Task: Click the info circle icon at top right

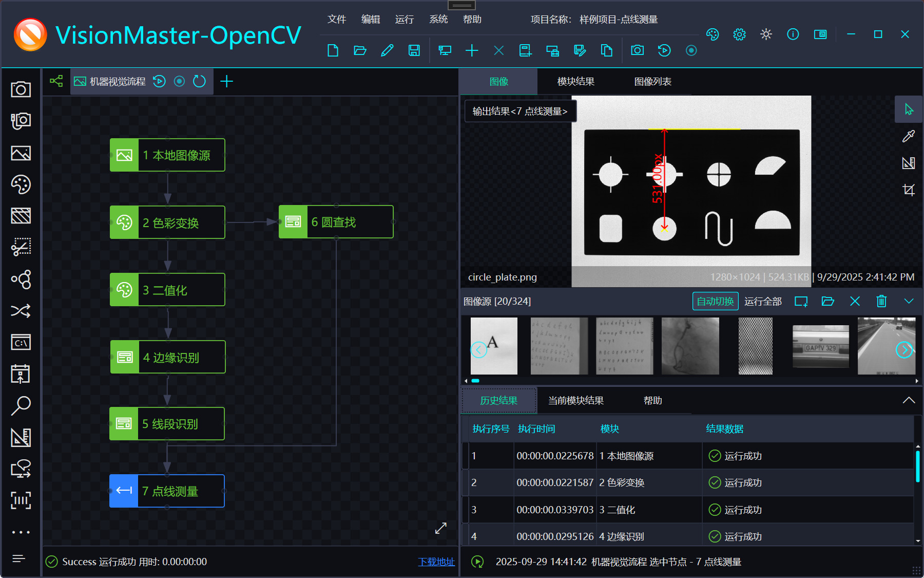Action: (x=793, y=34)
